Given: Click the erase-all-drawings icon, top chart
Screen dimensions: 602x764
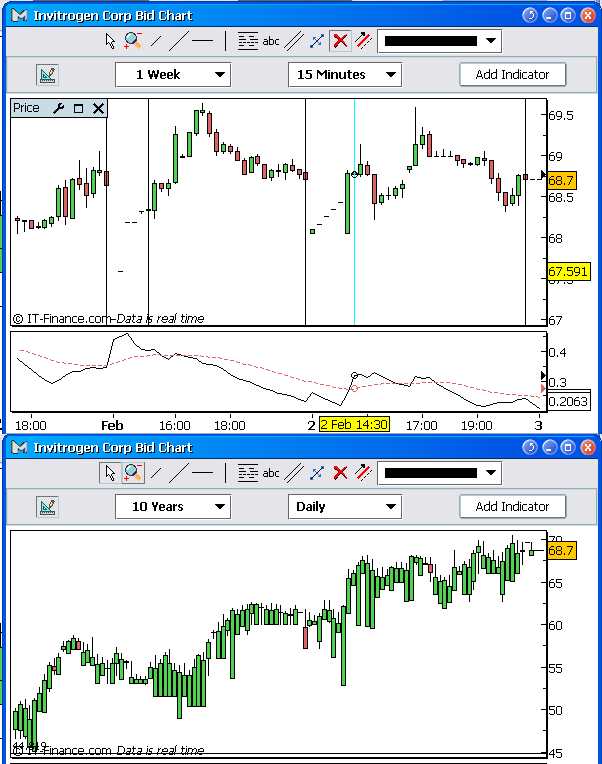Looking at the screenshot, I should [x=363, y=41].
